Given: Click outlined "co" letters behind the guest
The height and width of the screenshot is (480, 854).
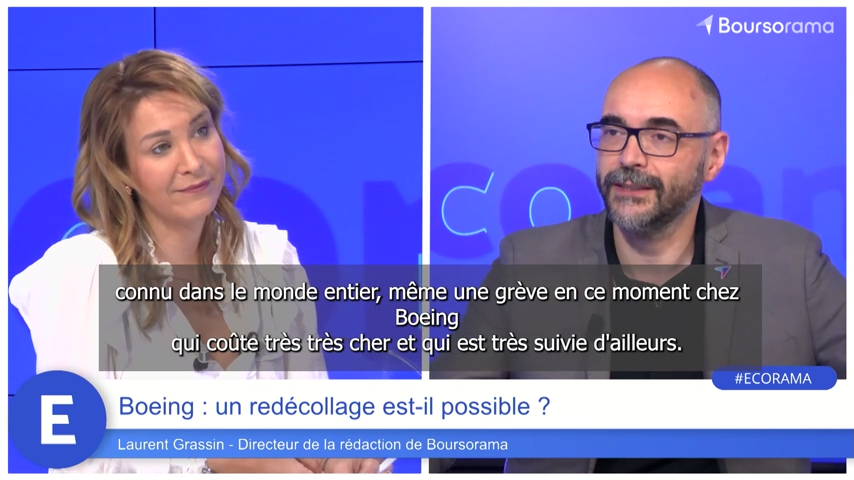Looking at the screenshot, I should (505, 205).
